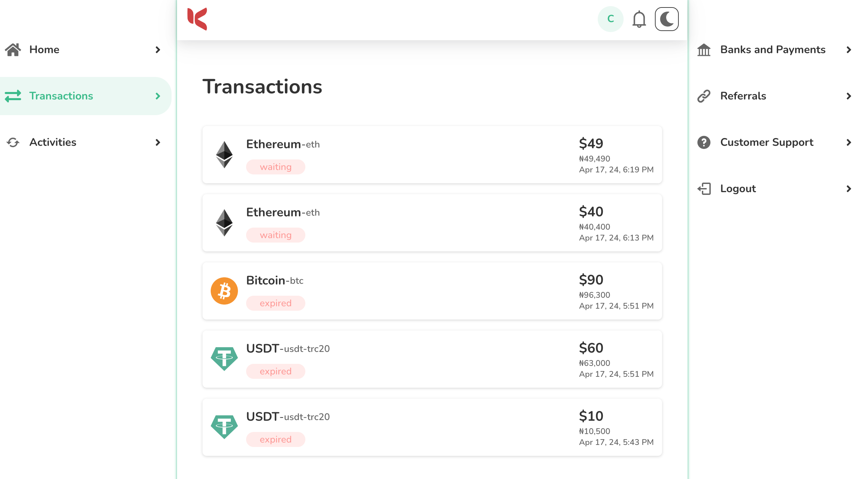The width and height of the screenshot is (868, 479).
Task: Select the Transactions menu item
Action: (x=61, y=96)
